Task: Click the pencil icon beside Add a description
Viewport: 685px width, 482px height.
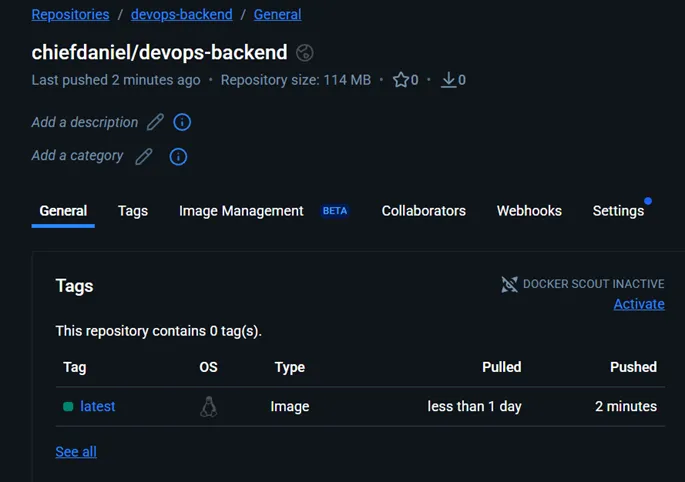Action: [x=155, y=122]
